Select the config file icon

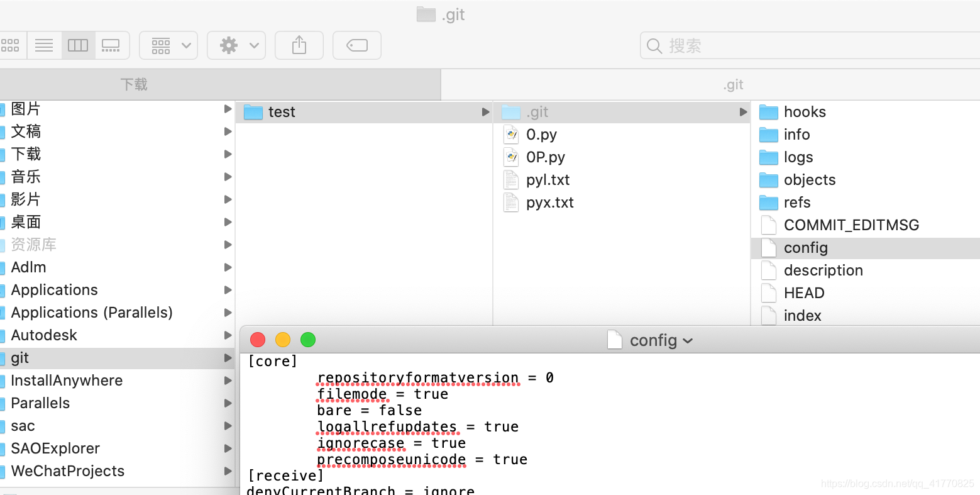[x=769, y=248]
